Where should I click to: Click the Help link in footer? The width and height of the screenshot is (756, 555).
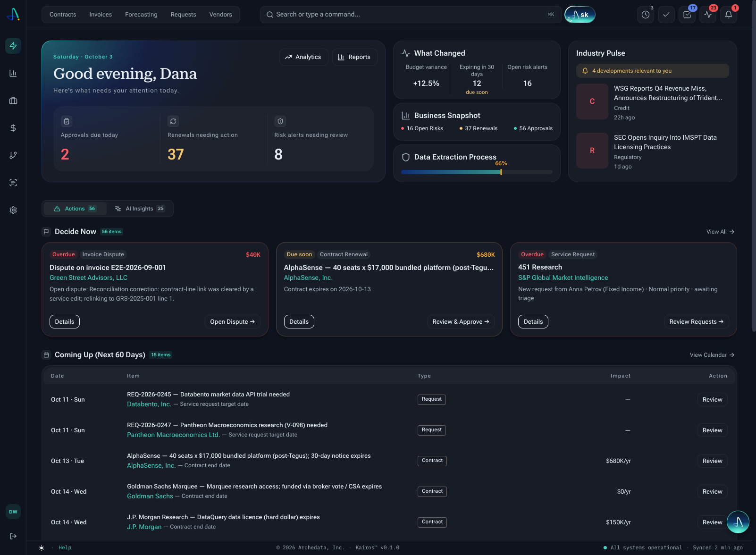[65, 548]
